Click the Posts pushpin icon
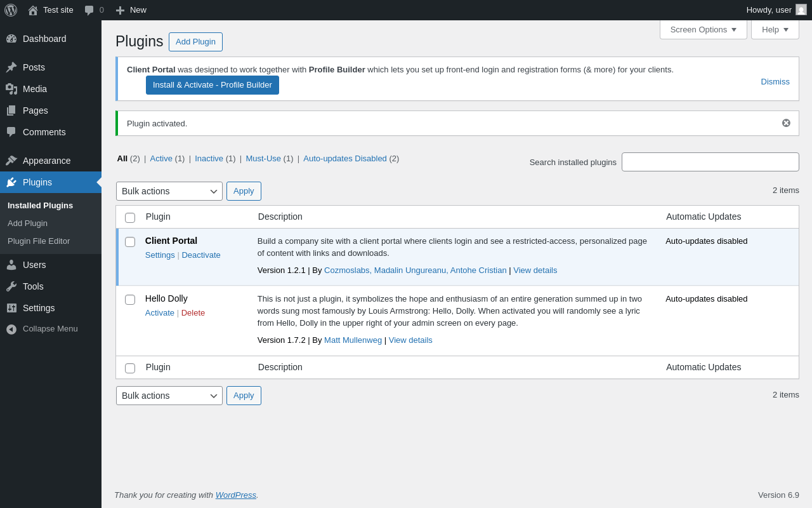Image resolution: width=812 pixels, height=508 pixels. (x=11, y=67)
